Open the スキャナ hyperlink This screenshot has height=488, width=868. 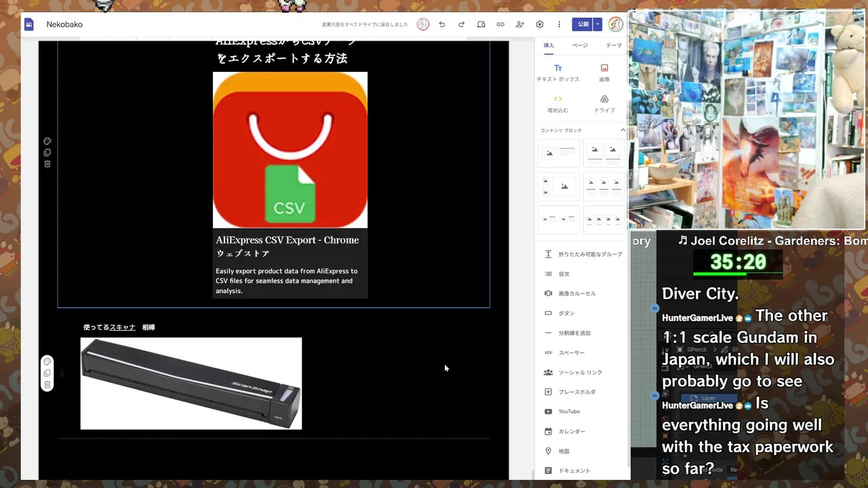tap(123, 327)
